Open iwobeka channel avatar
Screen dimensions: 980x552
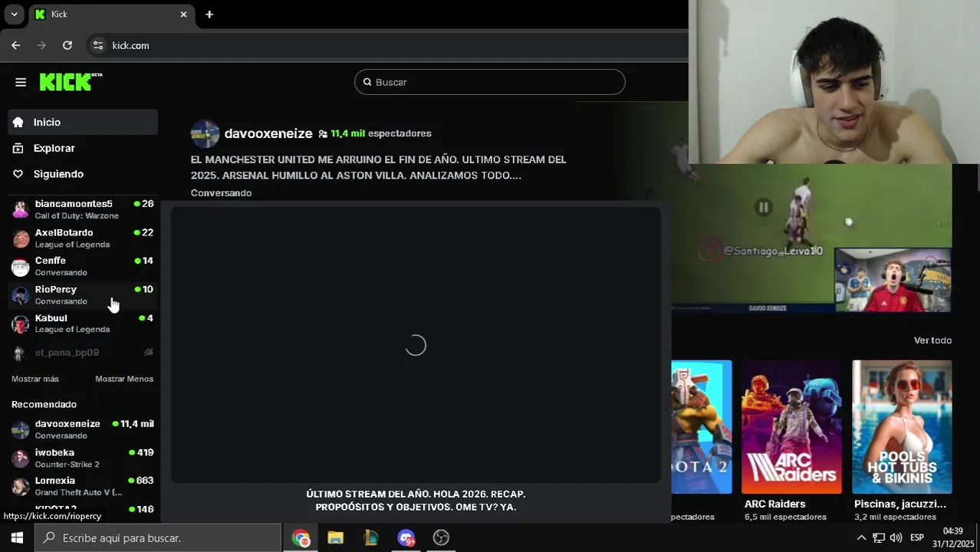(21, 458)
